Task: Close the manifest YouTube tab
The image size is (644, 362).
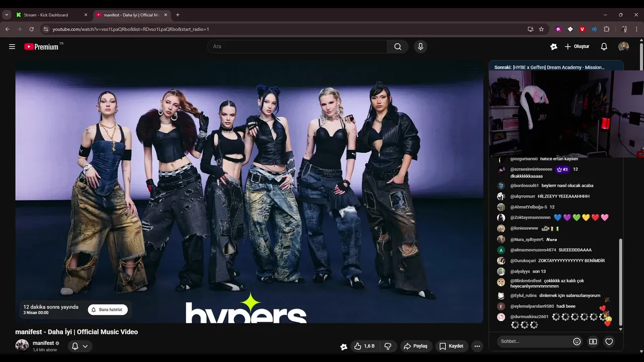Action: click(x=166, y=15)
